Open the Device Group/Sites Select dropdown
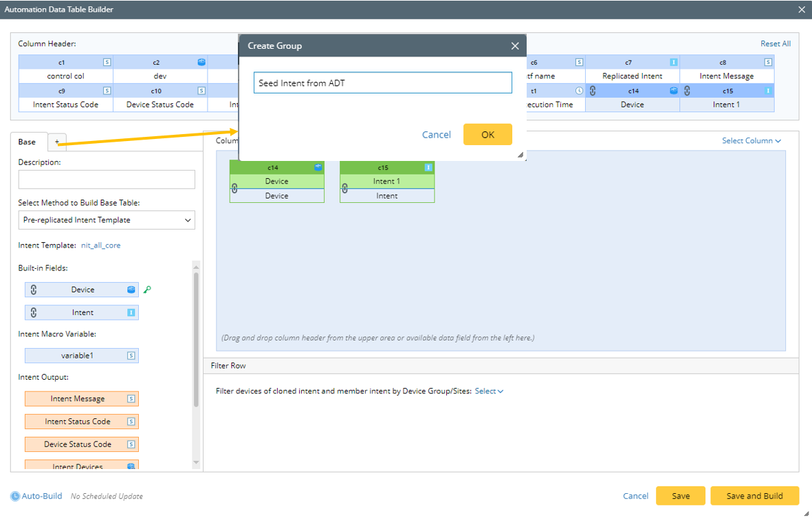The width and height of the screenshot is (812, 520). [489, 391]
